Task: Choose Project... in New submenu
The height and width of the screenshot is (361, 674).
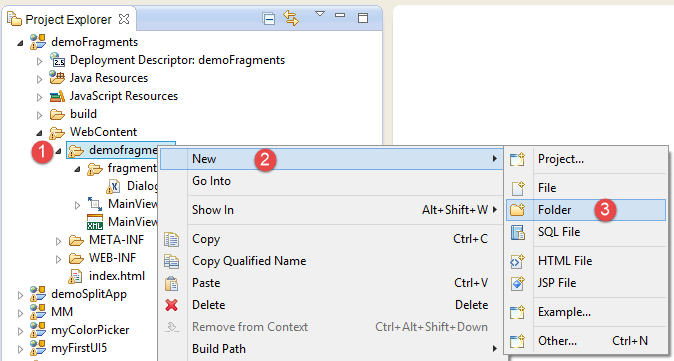Action: pyautogui.click(x=586, y=159)
